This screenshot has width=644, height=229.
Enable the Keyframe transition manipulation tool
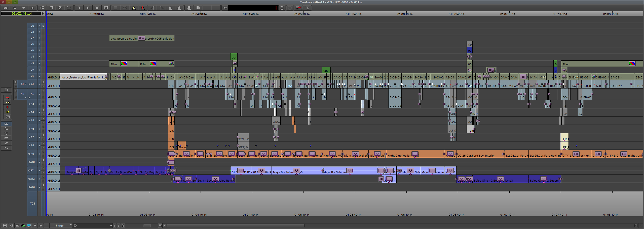[x=8, y=117]
